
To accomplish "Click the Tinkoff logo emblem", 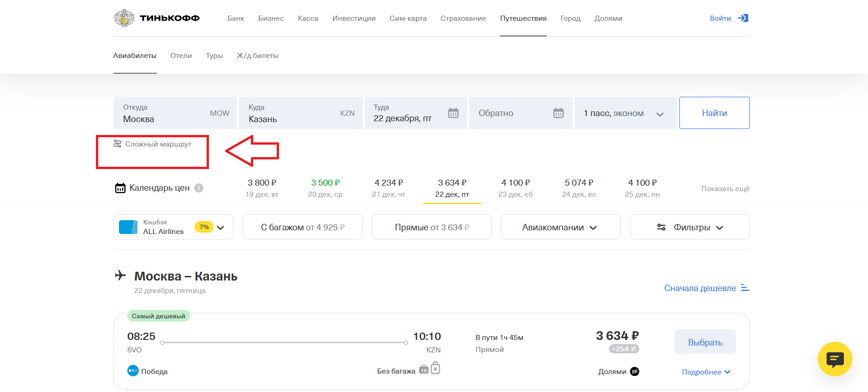I will (124, 18).
